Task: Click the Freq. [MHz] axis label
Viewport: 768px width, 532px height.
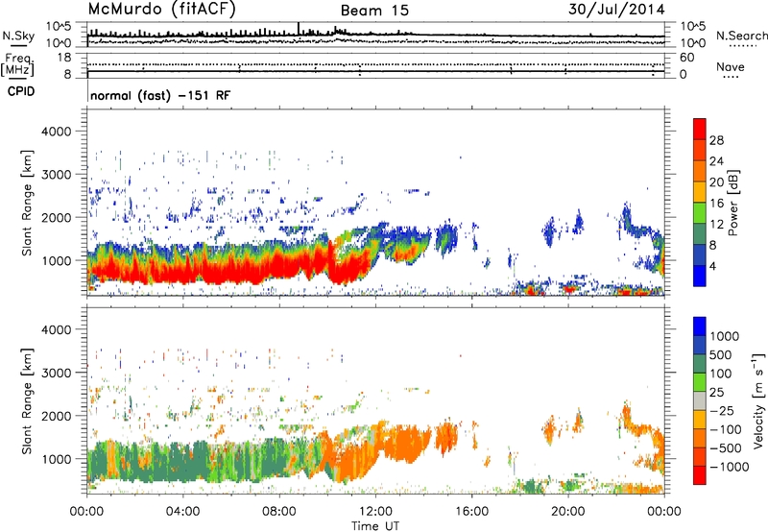Action: pos(17,64)
